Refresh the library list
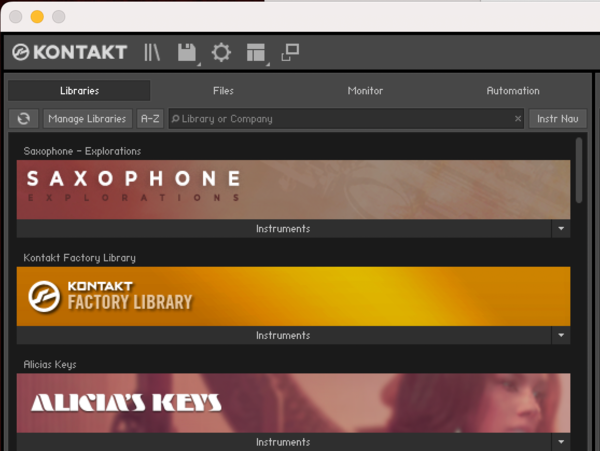600x451 pixels. point(24,119)
